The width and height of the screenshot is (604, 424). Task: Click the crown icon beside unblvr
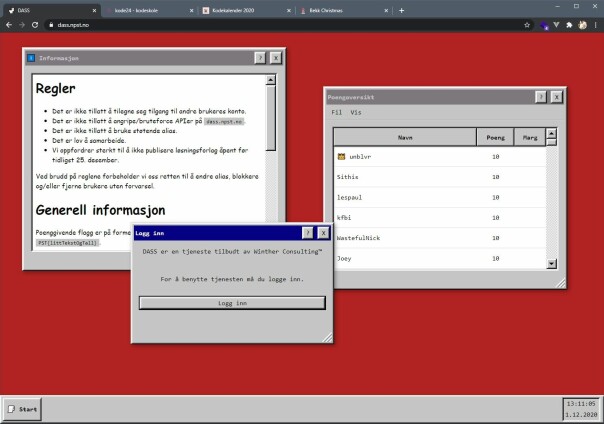(341, 156)
